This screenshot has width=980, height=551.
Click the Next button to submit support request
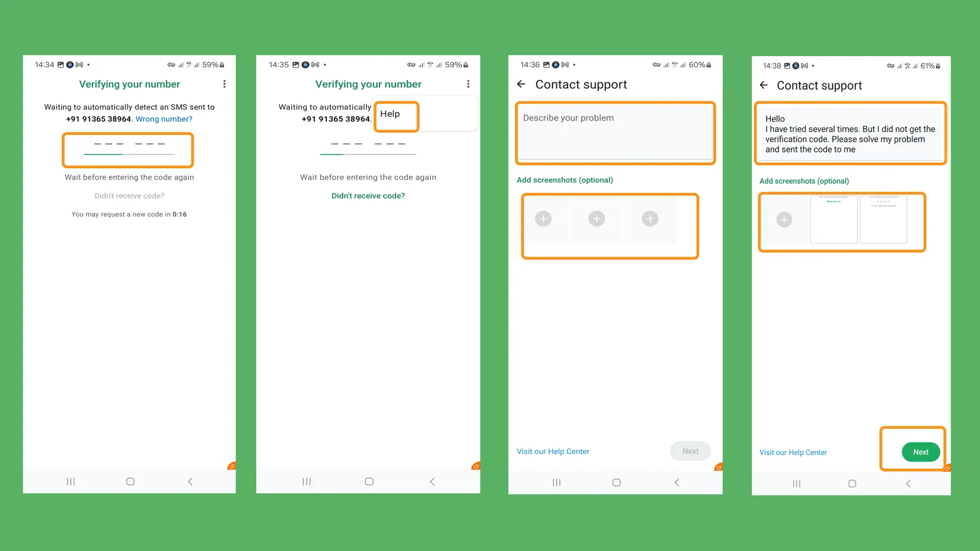pyautogui.click(x=920, y=452)
